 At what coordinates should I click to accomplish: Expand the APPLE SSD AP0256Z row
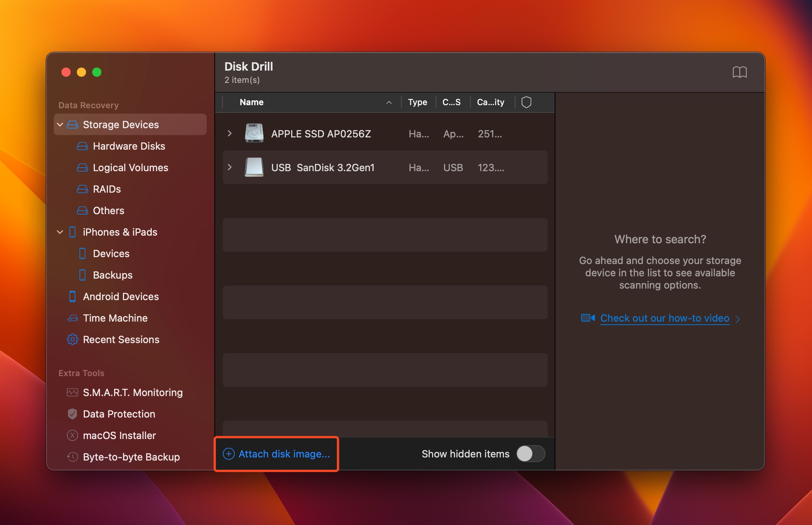[x=231, y=133]
